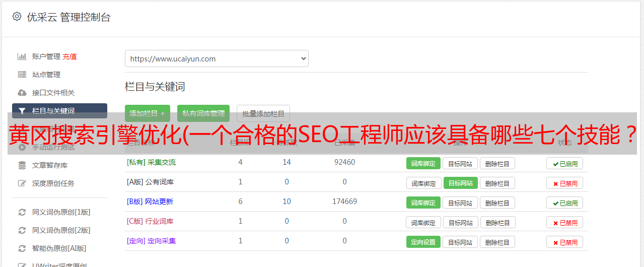Toggle 已禁用 status on the 定向采集 row
Image resolution: width=644 pixels, height=267 pixels.
coord(565,242)
